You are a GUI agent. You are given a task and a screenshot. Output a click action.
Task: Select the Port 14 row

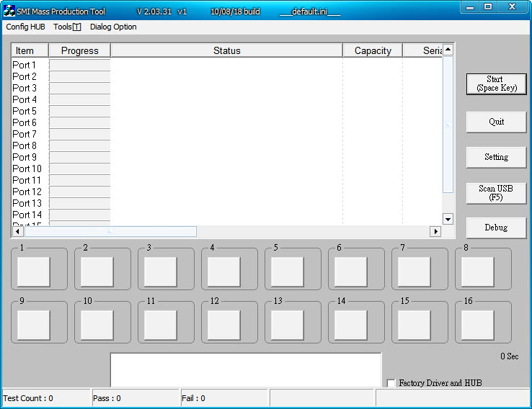pyautogui.click(x=226, y=215)
